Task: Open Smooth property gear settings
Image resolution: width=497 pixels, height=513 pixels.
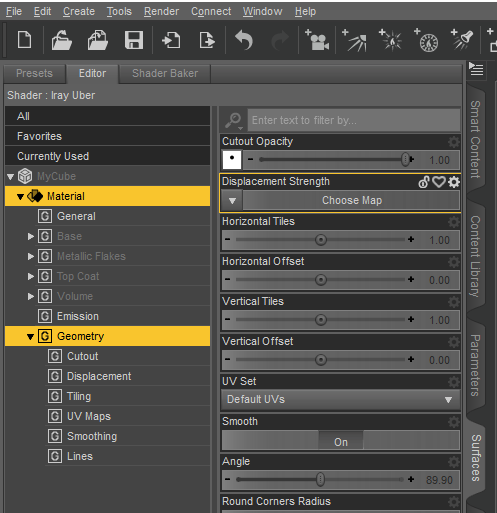Action: coord(454,422)
